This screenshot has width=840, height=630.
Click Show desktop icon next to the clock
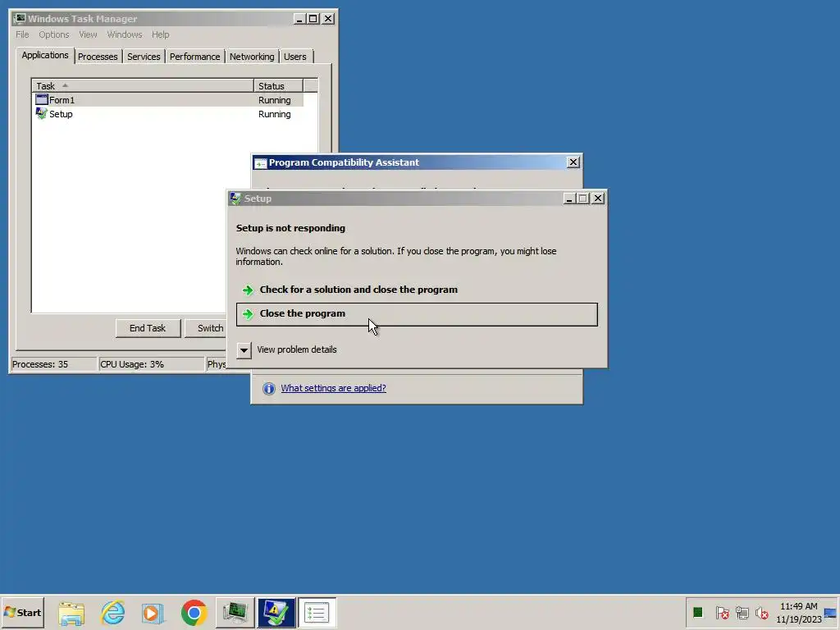830,613
